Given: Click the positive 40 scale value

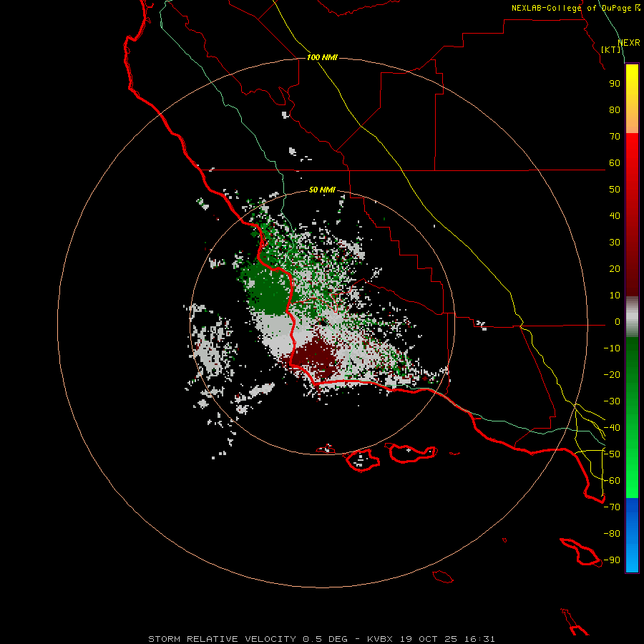Looking at the screenshot, I should coord(615,216).
